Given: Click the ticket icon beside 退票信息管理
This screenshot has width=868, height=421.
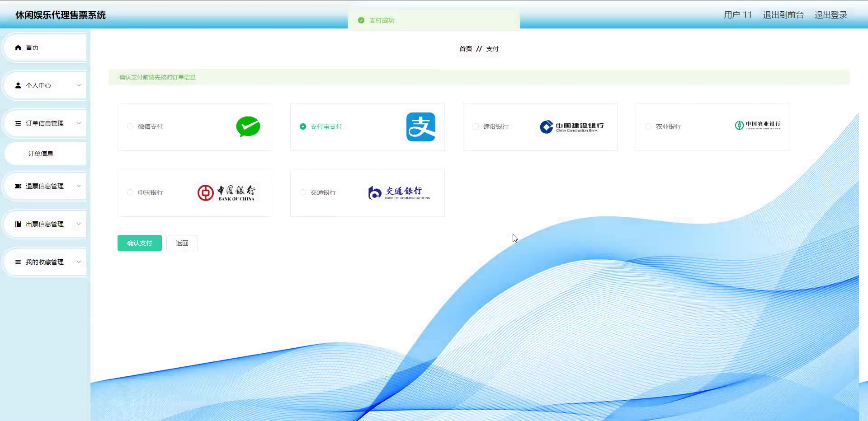Looking at the screenshot, I should (18, 186).
